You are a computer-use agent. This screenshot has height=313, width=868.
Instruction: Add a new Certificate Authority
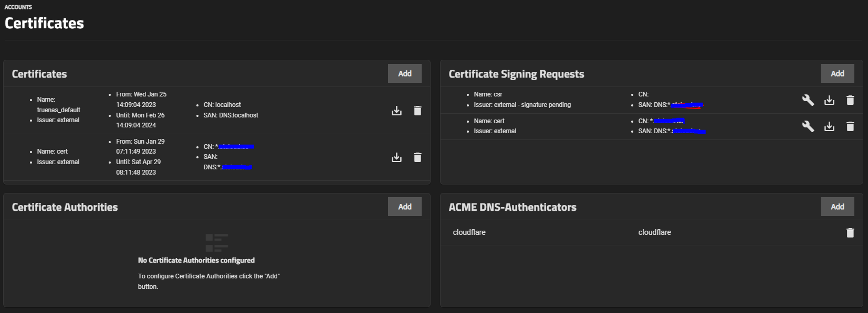tap(405, 207)
